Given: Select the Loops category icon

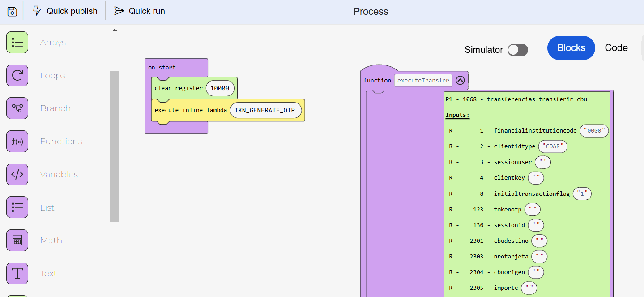Looking at the screenshot, I should tap(17, 75).
